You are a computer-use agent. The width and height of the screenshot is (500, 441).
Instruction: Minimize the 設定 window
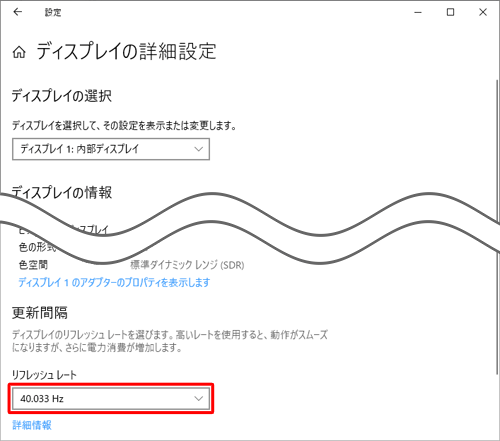tap(418, 12)
